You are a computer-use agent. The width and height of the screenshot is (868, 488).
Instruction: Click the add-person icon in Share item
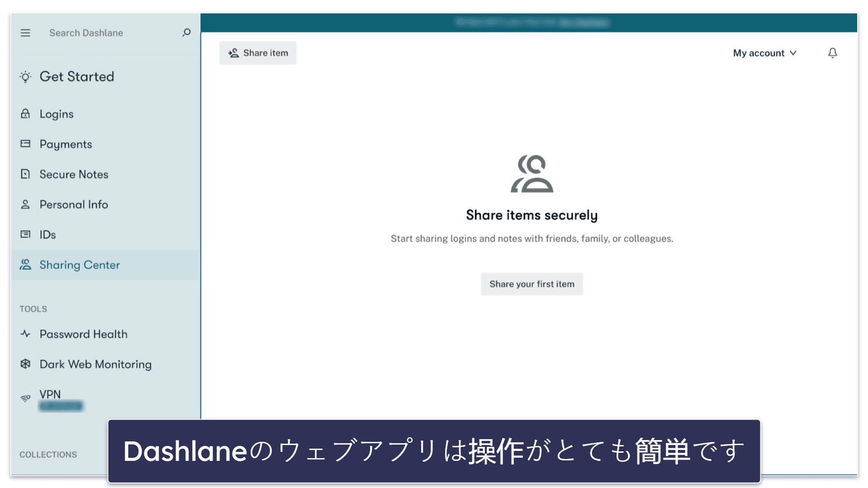pos(233,53)
